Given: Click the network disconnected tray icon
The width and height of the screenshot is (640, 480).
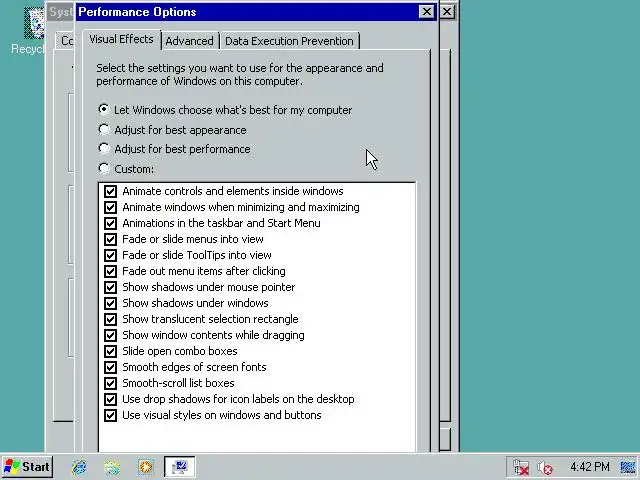Looking at the screenshot, I should [x=521, y=467].
